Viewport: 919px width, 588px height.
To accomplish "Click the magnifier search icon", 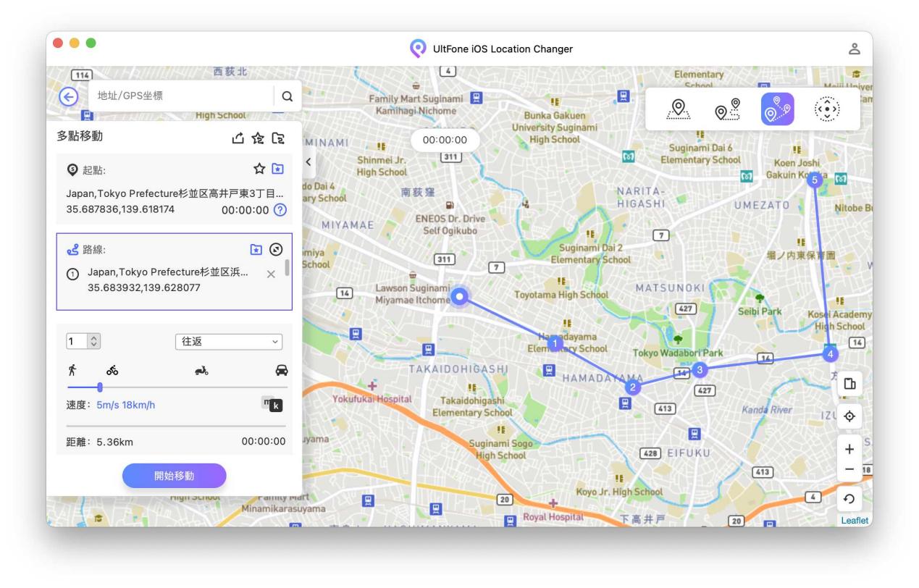I will click(287, 96).
